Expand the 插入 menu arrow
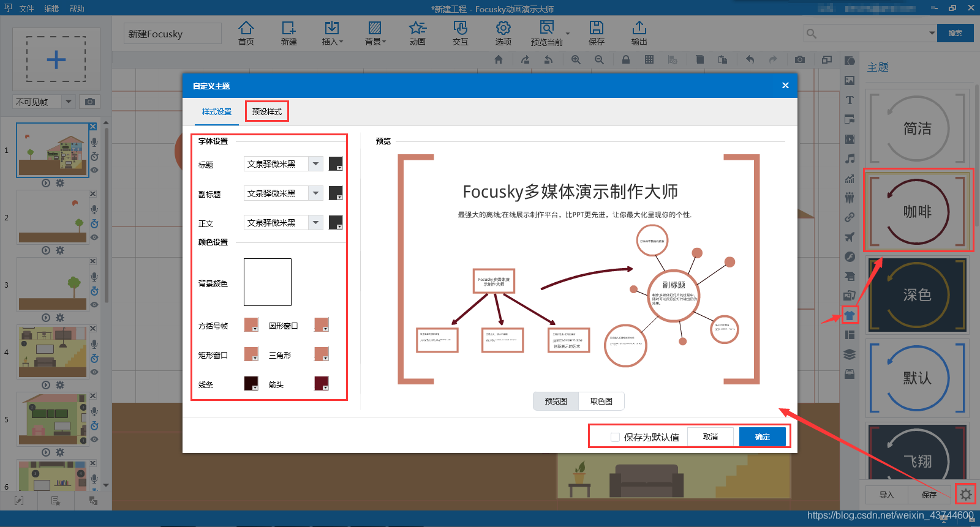 [341, 42]
